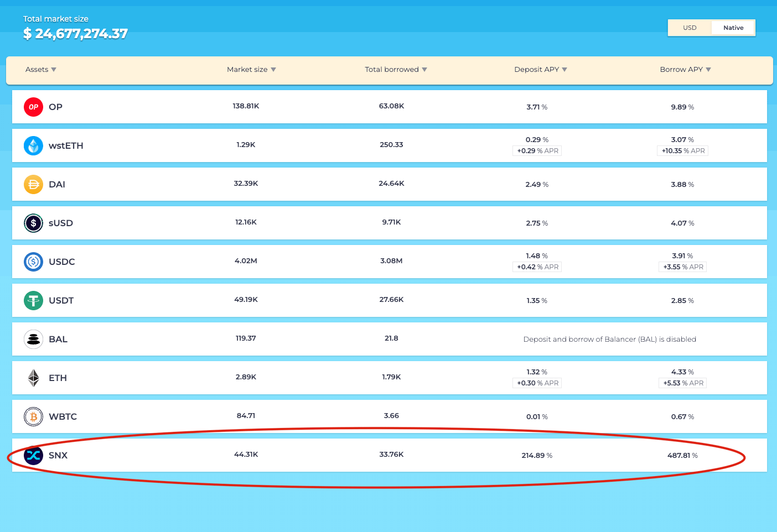Open the BAL asset name
The height and width of the screenshot is (532, 777).
58,339
